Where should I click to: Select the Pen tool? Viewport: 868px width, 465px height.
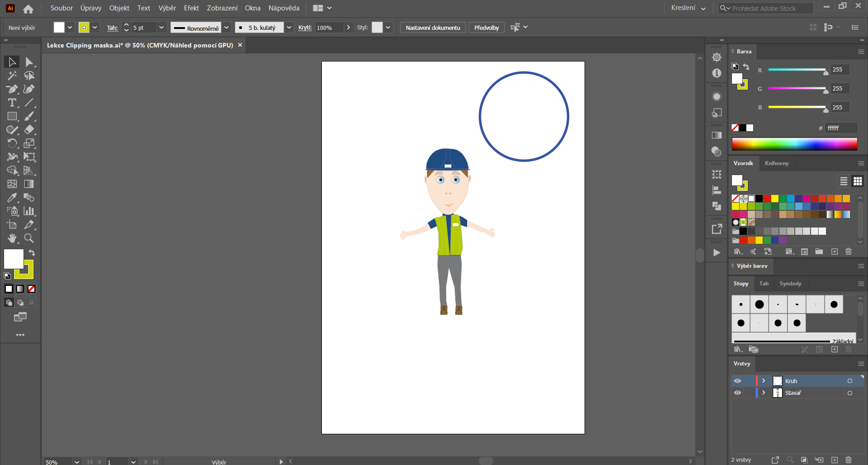tap(11, 89)
